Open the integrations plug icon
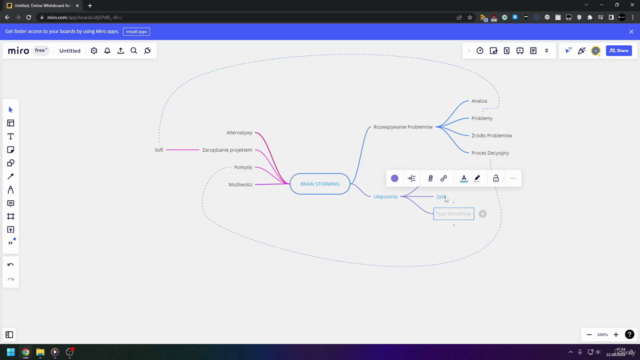This screenshot has height=360, width=640. point(147,51)
